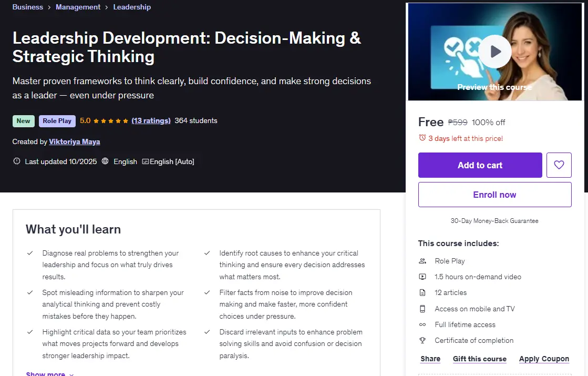Click the English language text
Screen dimensions: 588x376
coord(125,161)
